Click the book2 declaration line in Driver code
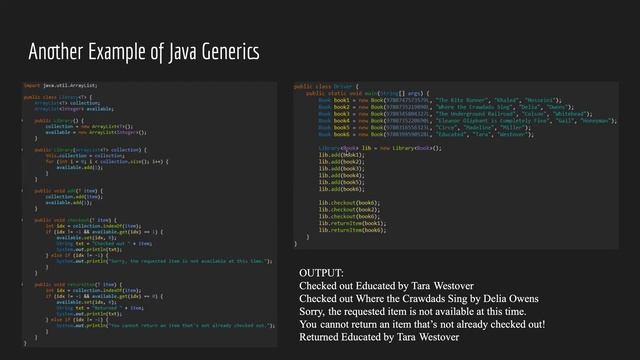The image size is (640, 360). [x=446, y=107]
